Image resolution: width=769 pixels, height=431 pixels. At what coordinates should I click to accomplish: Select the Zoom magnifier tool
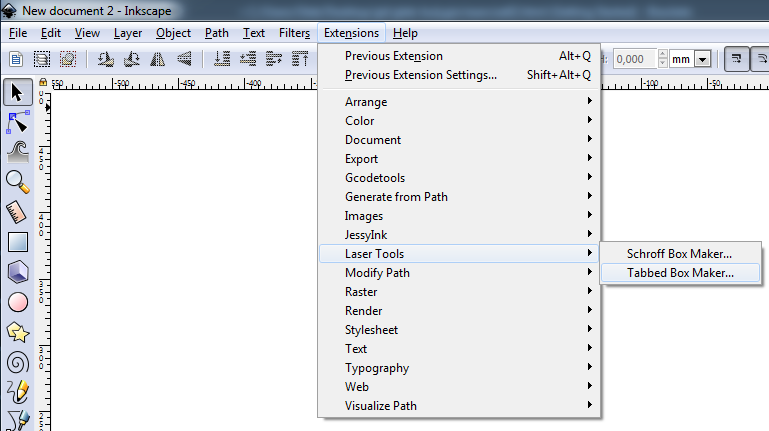[x=17, y=181]
